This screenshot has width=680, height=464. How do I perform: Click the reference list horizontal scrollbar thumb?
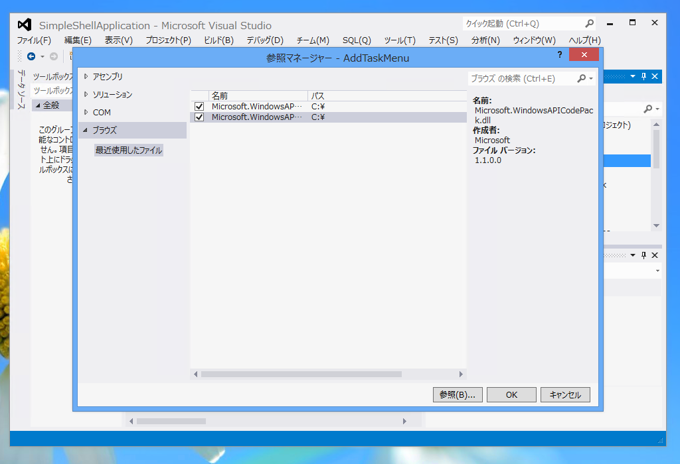(301, 374)
